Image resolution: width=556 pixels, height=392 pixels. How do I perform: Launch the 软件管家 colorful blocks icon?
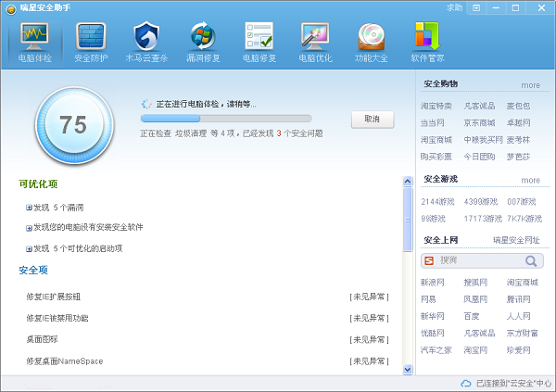pyautogui.click(x=427, y=36)
